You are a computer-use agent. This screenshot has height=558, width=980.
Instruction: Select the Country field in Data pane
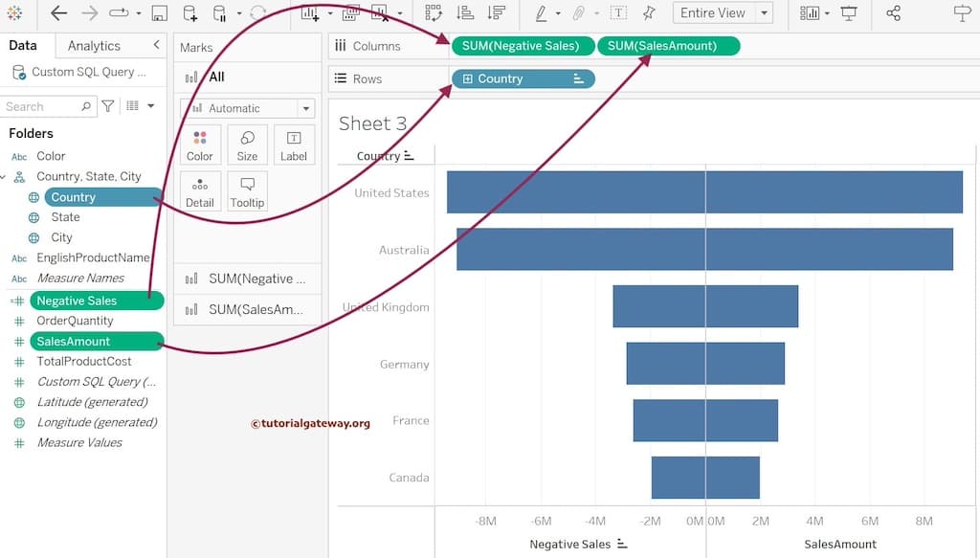[102, 197]
